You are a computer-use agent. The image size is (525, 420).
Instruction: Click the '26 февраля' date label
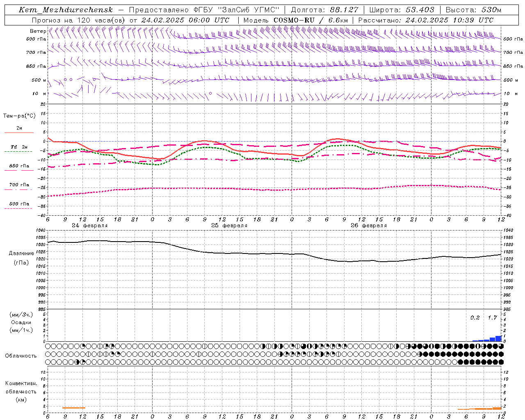[x=368, y=226]
